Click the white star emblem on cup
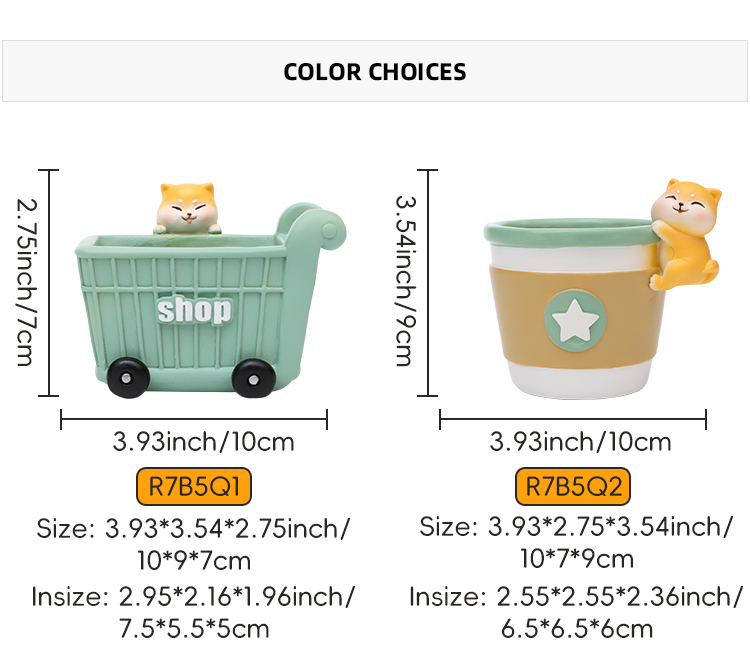This screenshot has width=750, height=658. pyautogui.click(x=575, y=319)
